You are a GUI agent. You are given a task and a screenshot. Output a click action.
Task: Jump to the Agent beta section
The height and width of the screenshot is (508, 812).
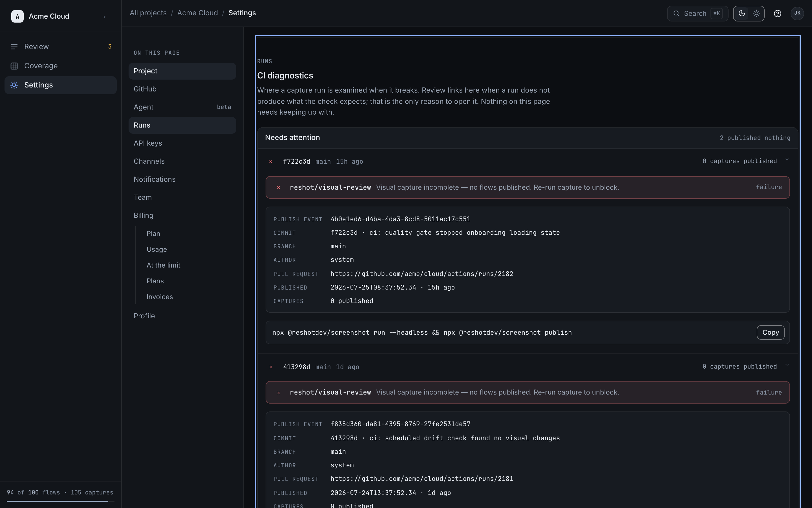182,107
